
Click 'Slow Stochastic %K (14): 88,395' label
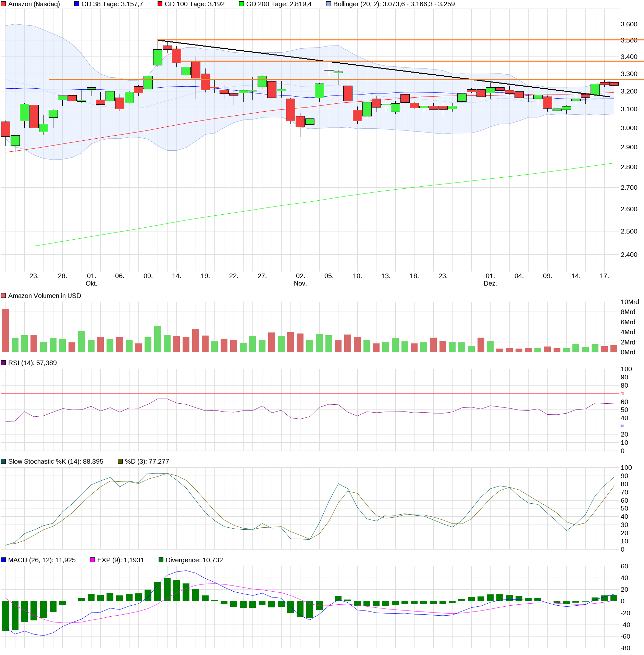[56, 461]
